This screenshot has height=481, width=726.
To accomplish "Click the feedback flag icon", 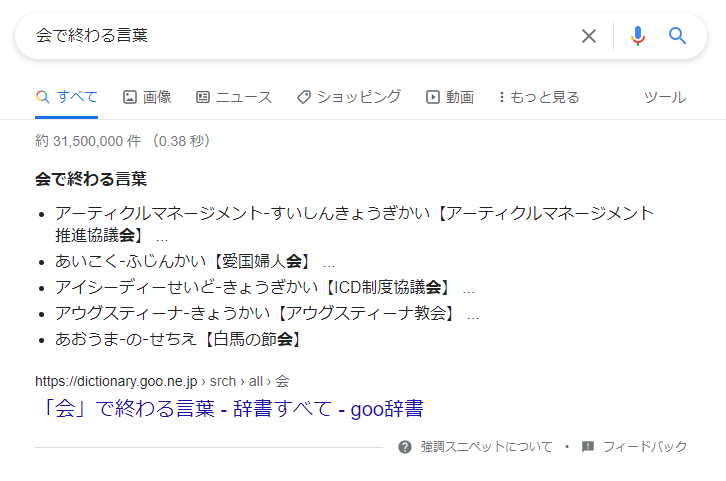I will [x=588, y=447].
